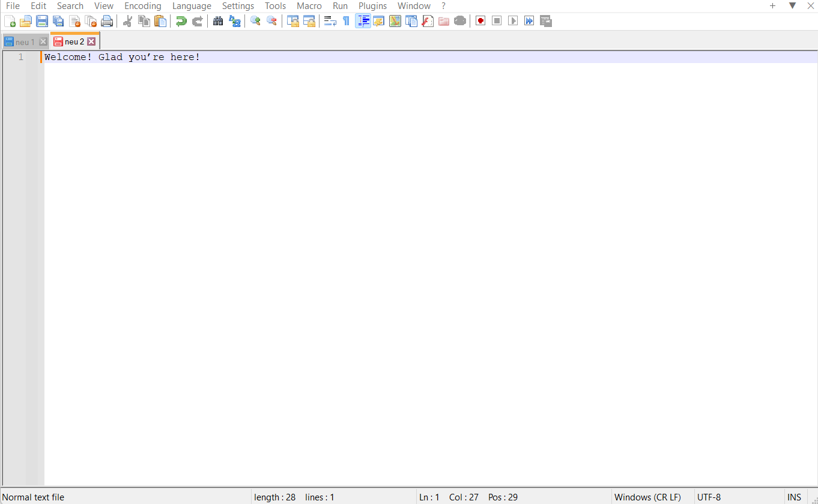Start recording a macro
This screenshot has width=818, height=504.
coord(480,20)
